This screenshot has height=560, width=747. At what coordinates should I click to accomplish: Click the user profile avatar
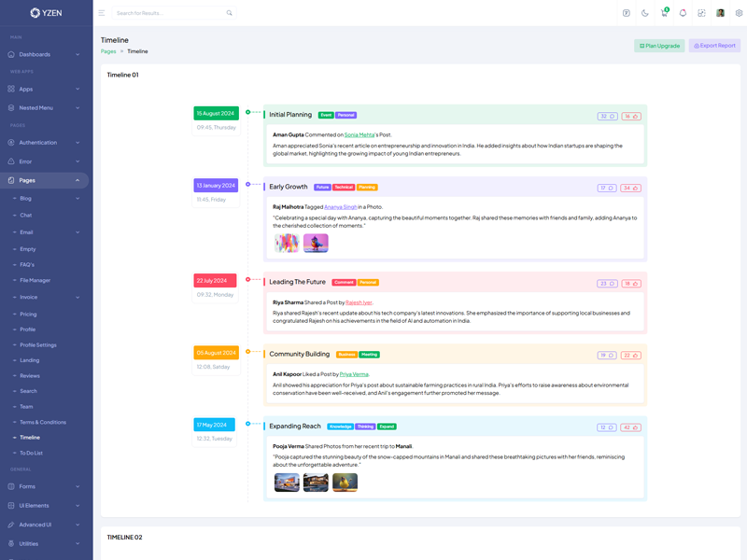tap(720, 13)
